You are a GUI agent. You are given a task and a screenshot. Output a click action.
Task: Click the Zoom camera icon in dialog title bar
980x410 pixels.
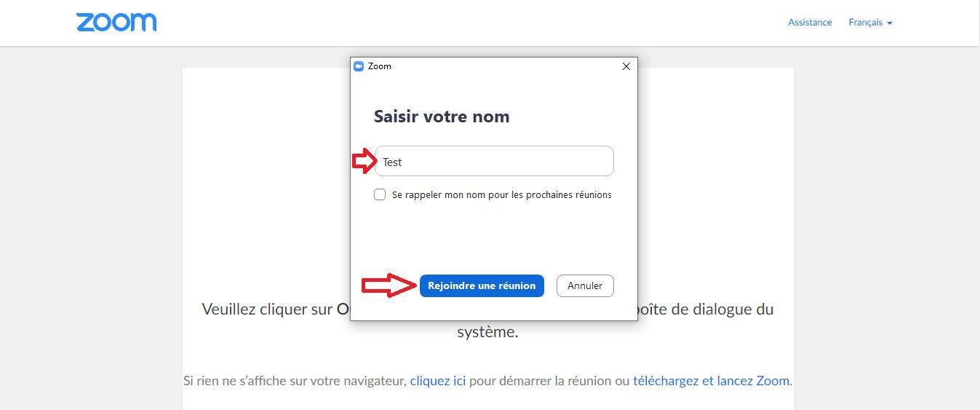coord(358,66)
